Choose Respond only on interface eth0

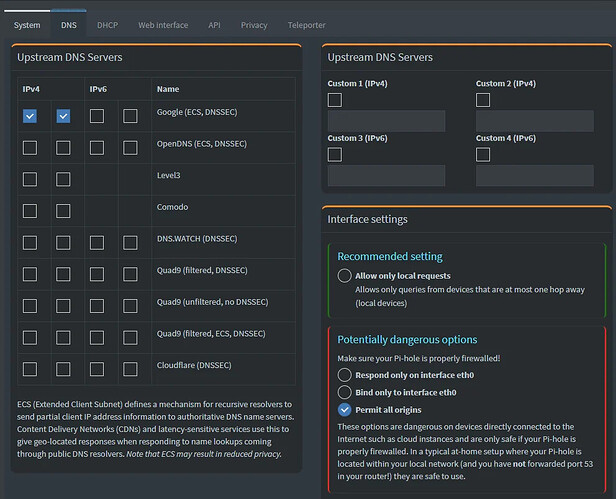pyautogui.click(x=345, y=375)
